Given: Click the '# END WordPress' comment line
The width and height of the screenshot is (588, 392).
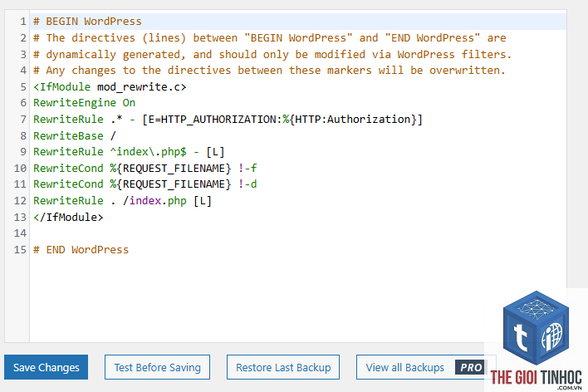Looking at the screenshot, I should (x=81, y=249).
